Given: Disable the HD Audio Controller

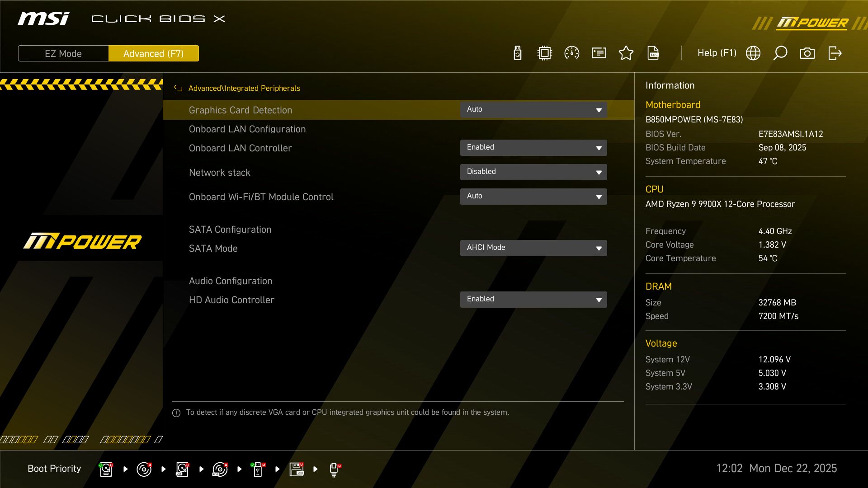Looking at the screenshot, I should [x=533, y=299].
